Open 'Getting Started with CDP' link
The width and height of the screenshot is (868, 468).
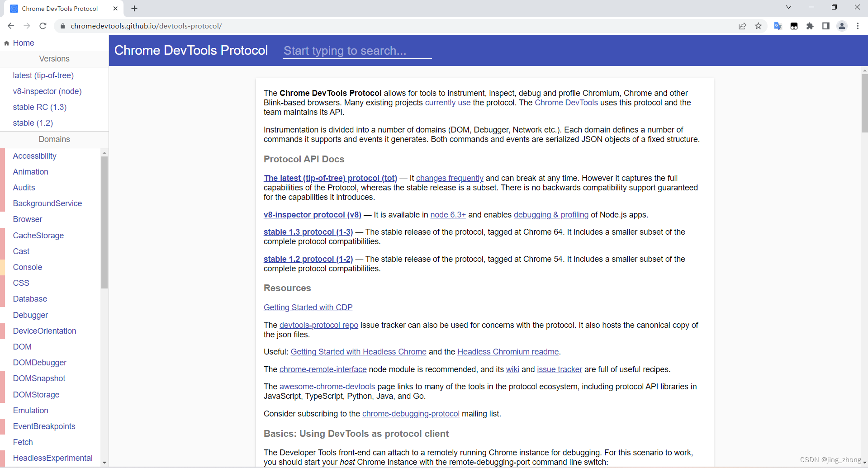point(308,307)
